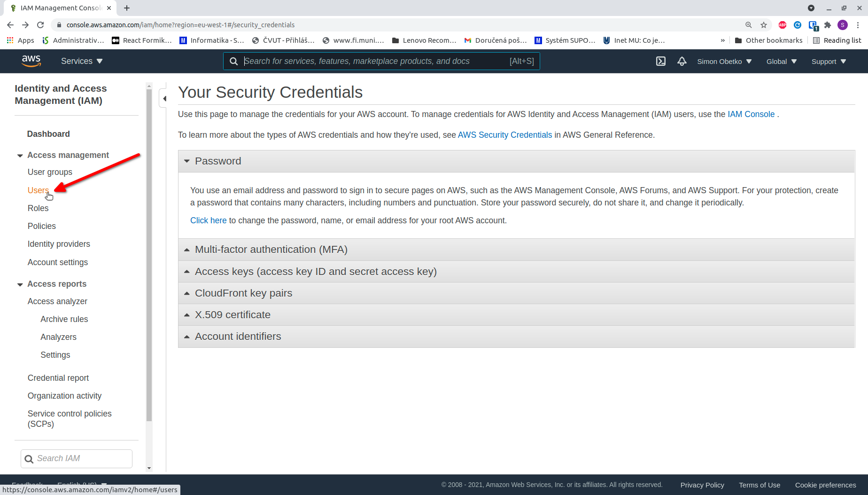Open Archive rules in the sidebar
Image resolution: width=868 pixels, height=495 pixels.
(x=64, y=319)
